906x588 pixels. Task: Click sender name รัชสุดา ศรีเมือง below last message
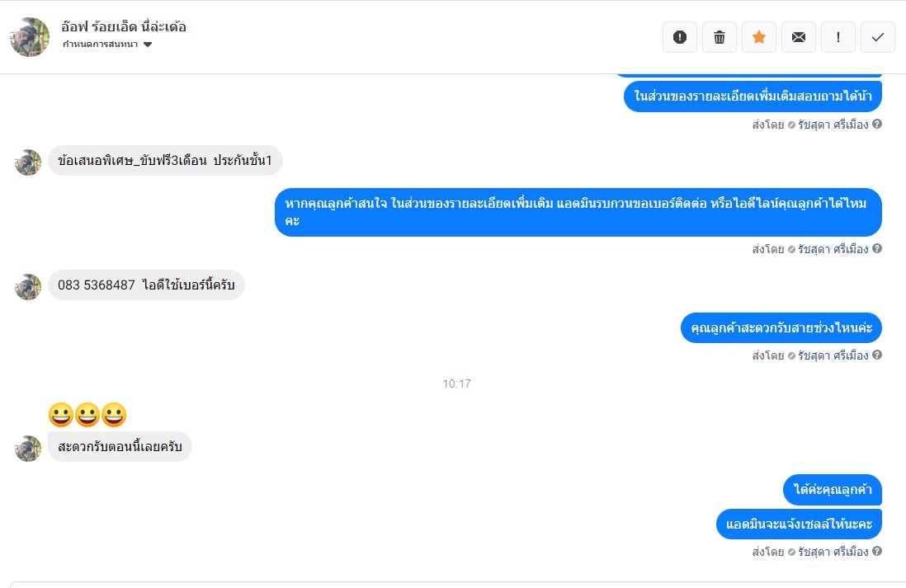pyautogui.click(x=833, y=553)
